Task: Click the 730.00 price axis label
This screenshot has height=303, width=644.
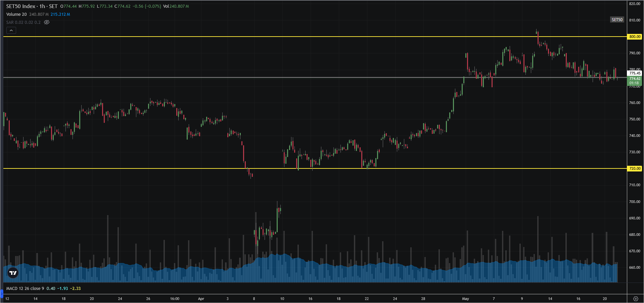Action: (x=635, y=152)
